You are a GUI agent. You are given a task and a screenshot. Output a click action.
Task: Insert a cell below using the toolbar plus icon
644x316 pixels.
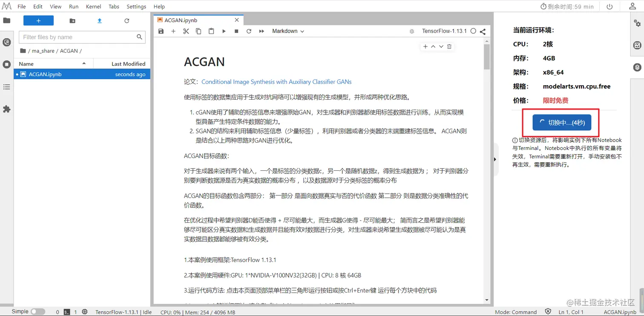pyautogui.click(x=173, y=31)
